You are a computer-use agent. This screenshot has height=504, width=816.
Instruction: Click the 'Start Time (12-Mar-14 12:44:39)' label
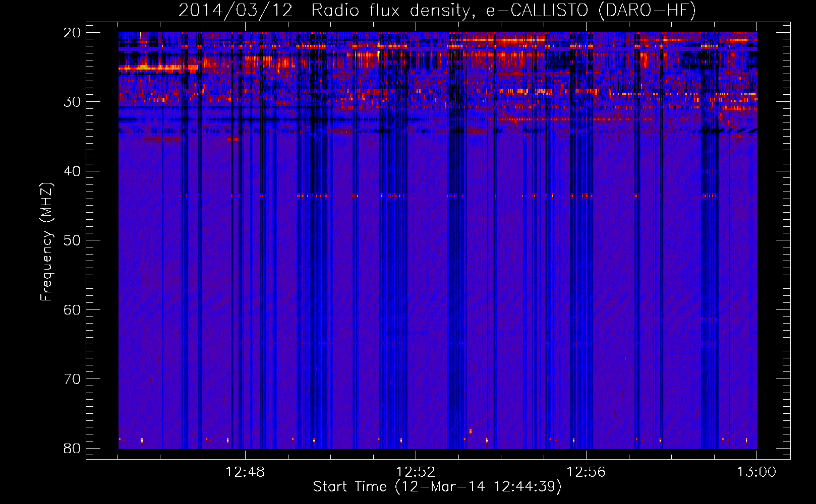(x=437, y=487)
